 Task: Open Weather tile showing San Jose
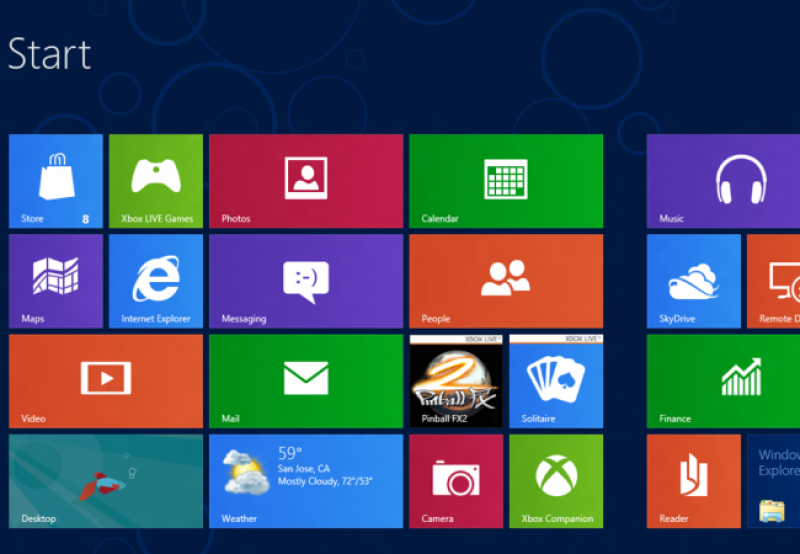pos(306,481)
